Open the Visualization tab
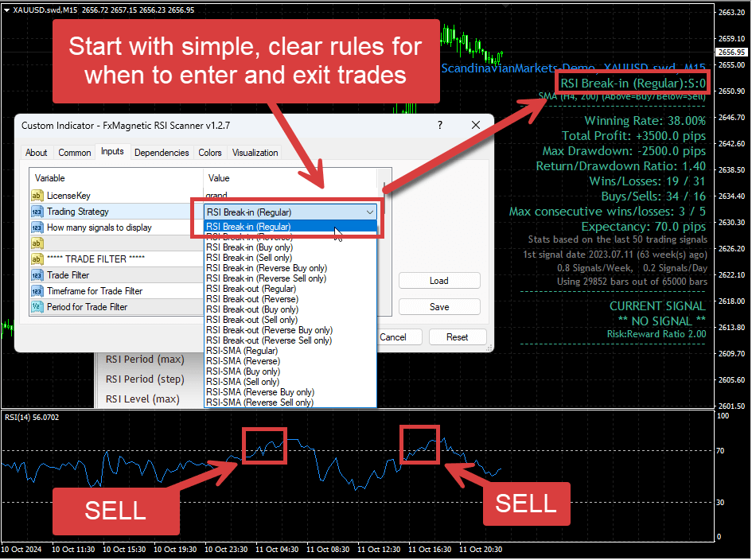 point(255,153)
